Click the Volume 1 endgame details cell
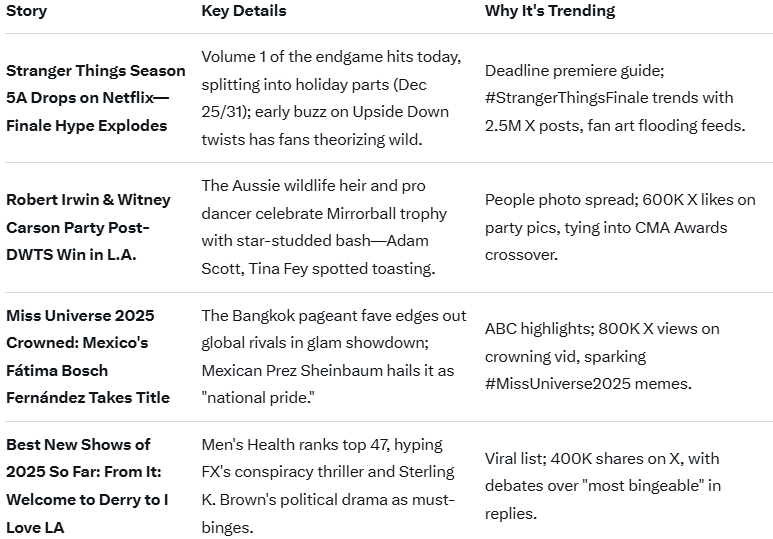The width and height of the screenshot is (773, 539). coord(331,98)
